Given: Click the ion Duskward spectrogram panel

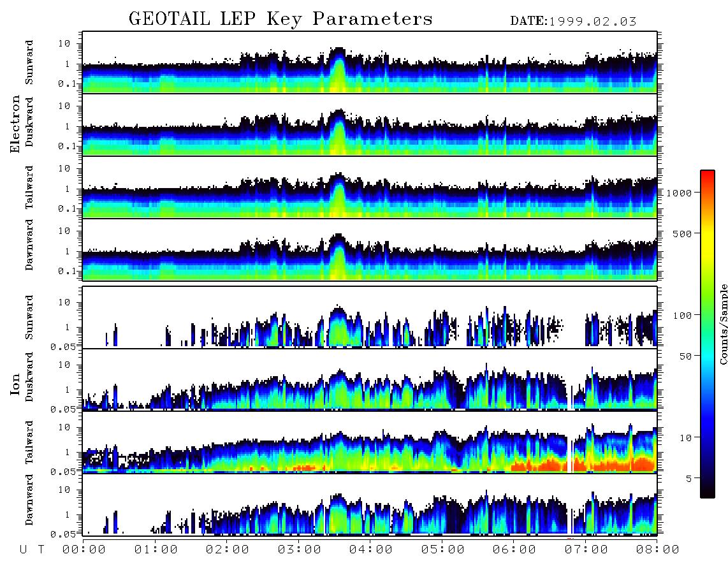Looking at the screenshot, I should [x=370, y=379].
